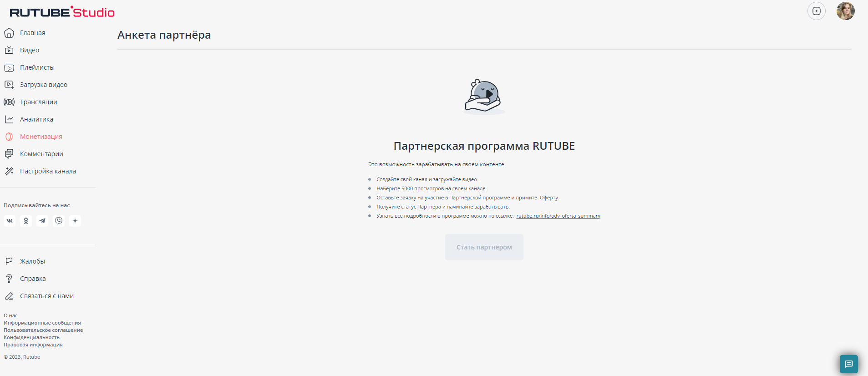Open the chat support widget icon
868x376 pixels.
849,364
